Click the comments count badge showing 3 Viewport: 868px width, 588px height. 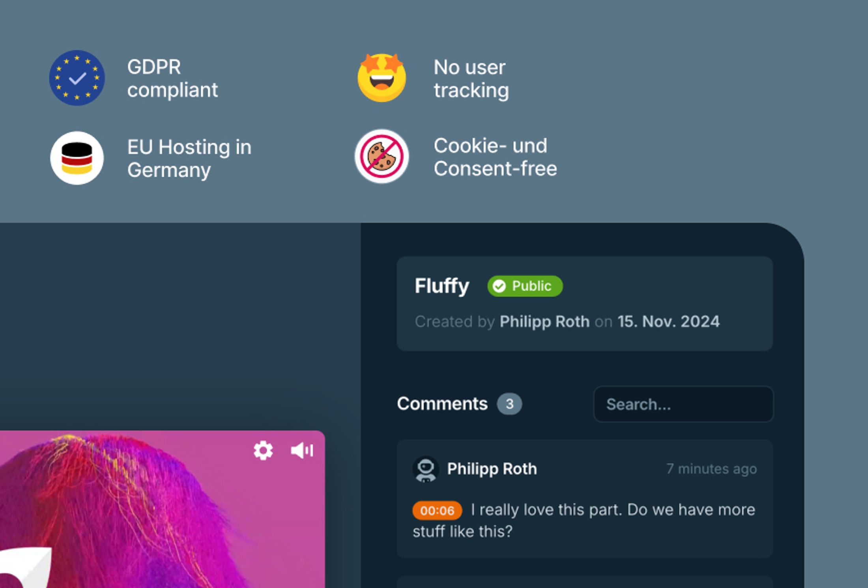509,404
